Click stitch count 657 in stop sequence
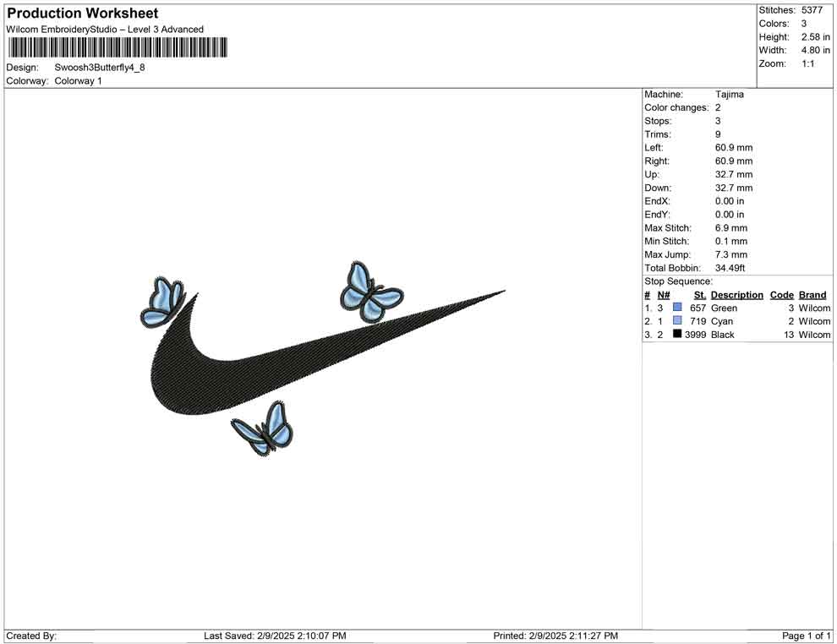The image size is (837, 644). tap(697, 308)
